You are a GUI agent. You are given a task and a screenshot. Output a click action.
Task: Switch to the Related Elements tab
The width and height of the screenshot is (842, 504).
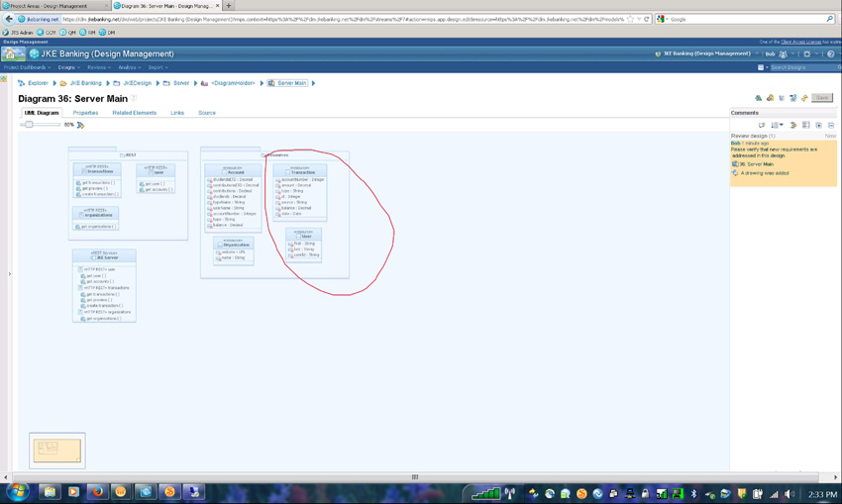(x=135, y=113)
